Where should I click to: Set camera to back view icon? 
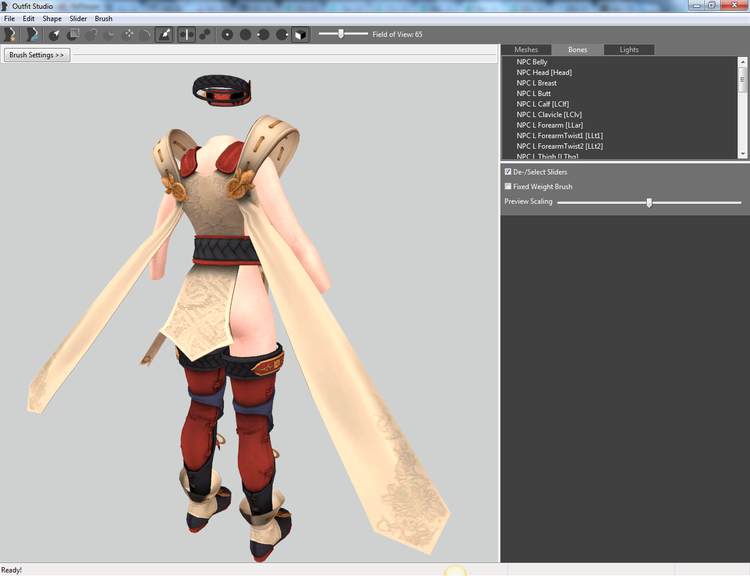pos(245,34)
